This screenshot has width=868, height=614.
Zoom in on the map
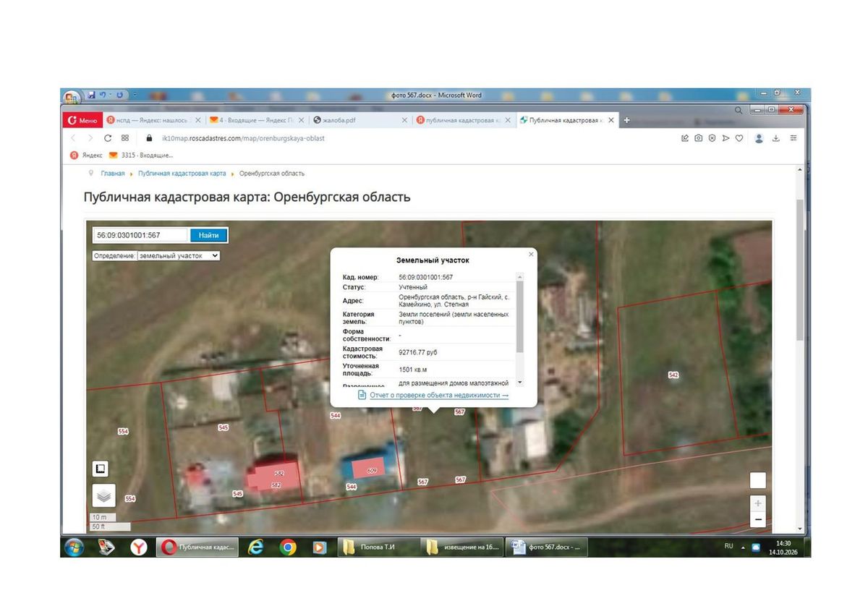pos(757,503)
